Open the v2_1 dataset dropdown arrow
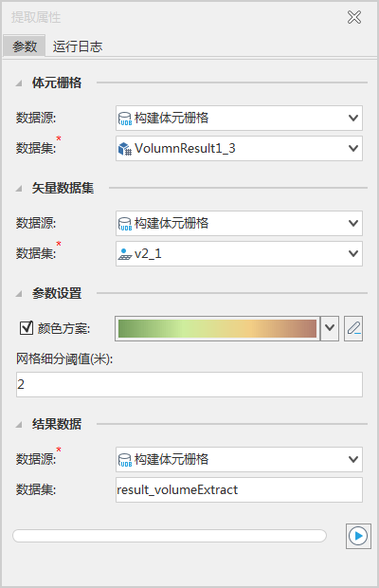The width and height of the screenshot is (379, 588). pyautogui.click(x=353, y=254)
